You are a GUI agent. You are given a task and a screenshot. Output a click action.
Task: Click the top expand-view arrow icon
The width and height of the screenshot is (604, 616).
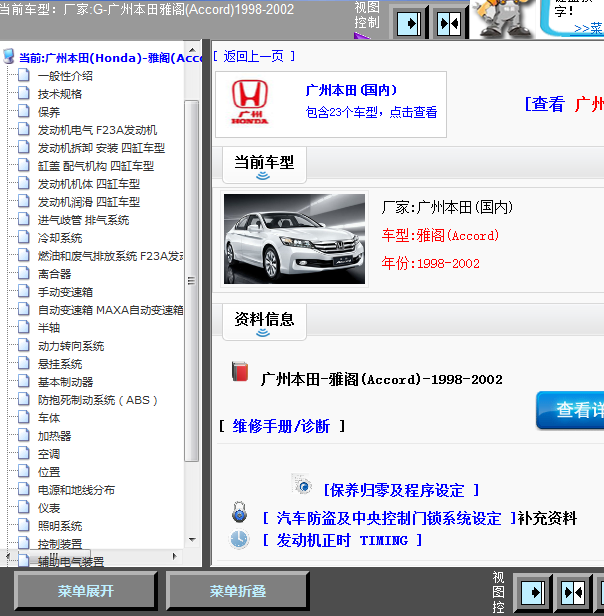click(409, 24)
